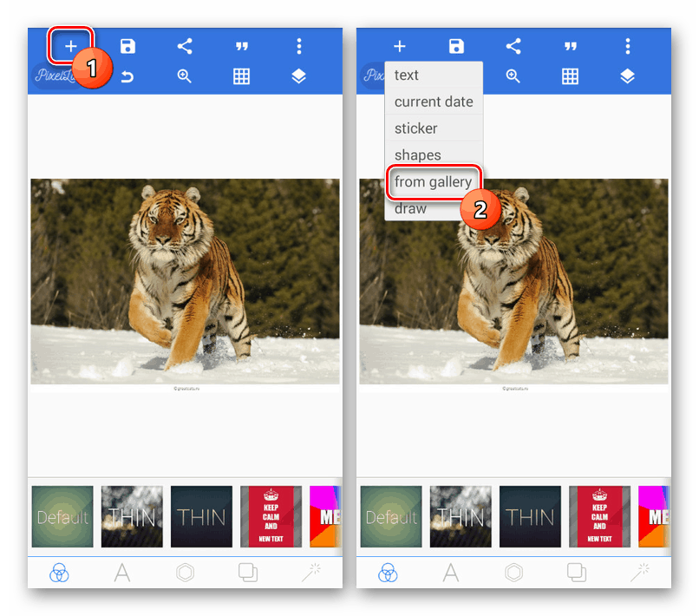Tap zoom magnifier icon in right screen

click(x=513, y=76)
